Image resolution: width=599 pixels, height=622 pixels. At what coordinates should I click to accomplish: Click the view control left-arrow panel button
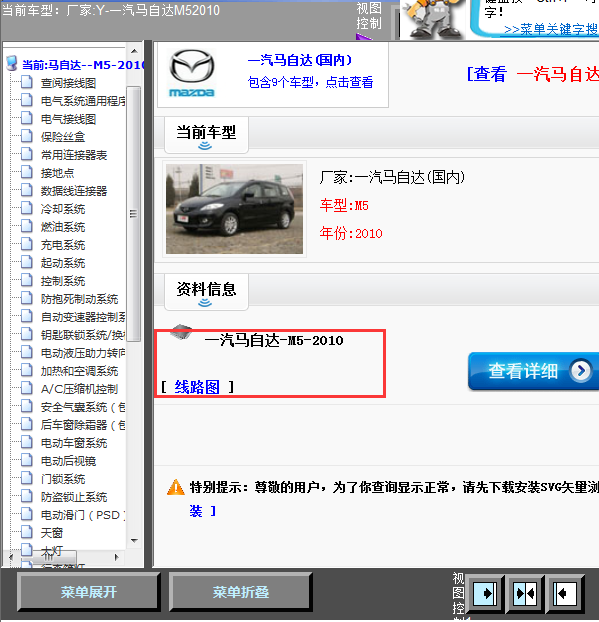pyautogui.click(x=565, y=594)
